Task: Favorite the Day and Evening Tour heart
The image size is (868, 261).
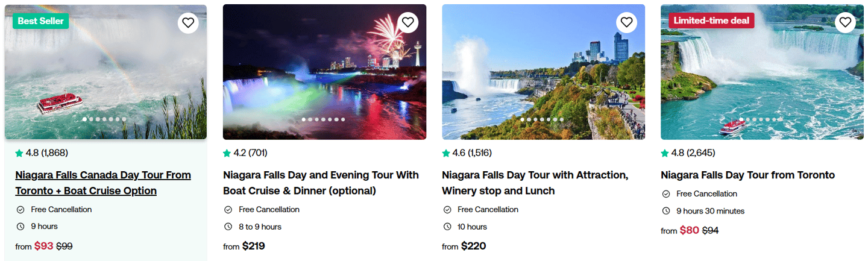Action: [x=407, y=23]
